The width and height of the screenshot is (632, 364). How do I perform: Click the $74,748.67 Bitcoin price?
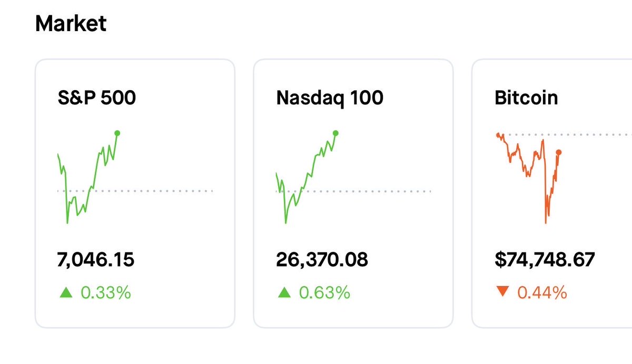[545, 260]
